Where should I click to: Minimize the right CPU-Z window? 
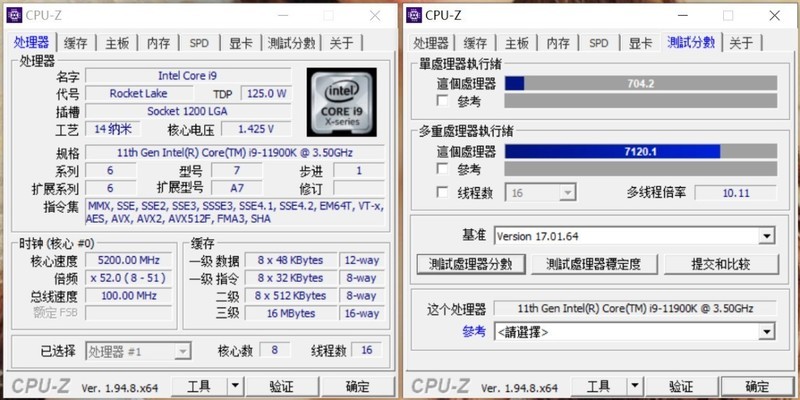coord(683,16)
